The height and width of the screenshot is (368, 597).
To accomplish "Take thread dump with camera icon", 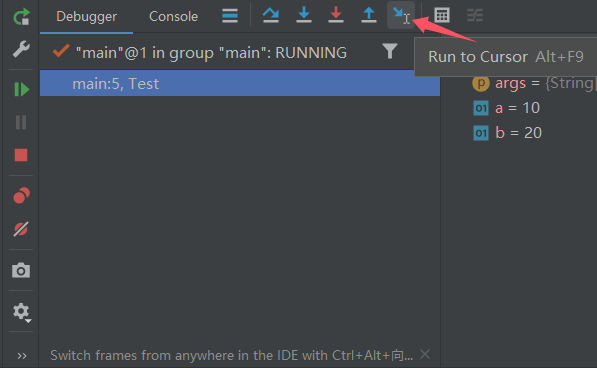I will [x=21, y=270].
